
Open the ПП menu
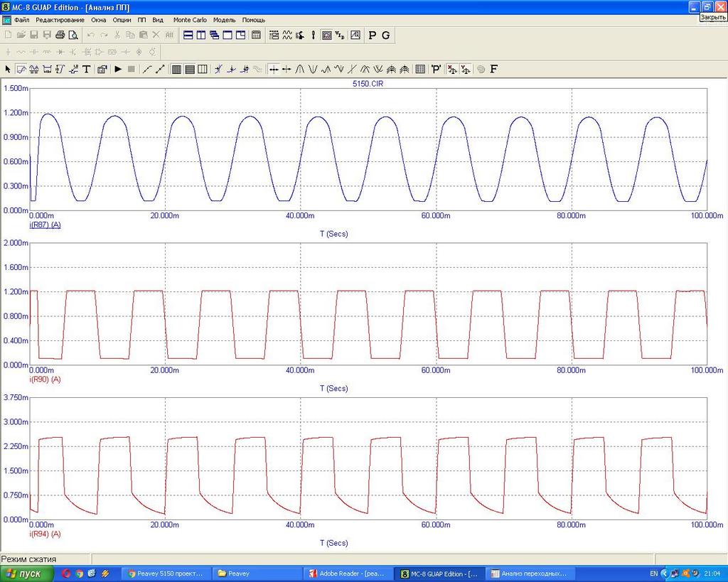click(x=141, y=20)
